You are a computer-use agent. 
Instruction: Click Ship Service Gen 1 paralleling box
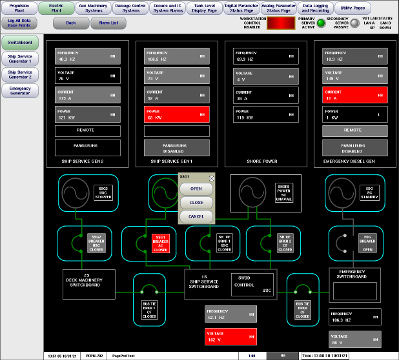177,148
